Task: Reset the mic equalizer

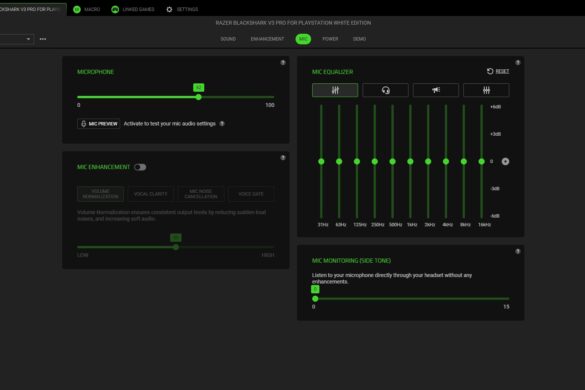Action: tap(498, 71)
